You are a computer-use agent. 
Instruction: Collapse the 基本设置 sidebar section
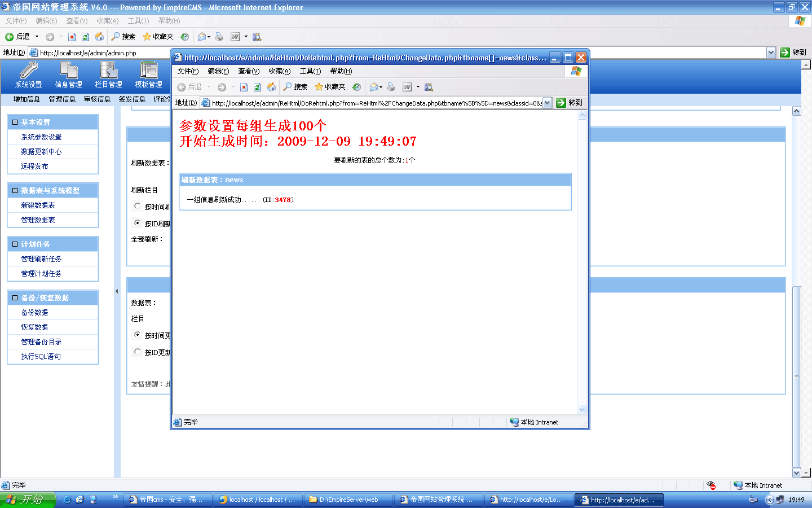pyautogui.click(x=15, y=122)
